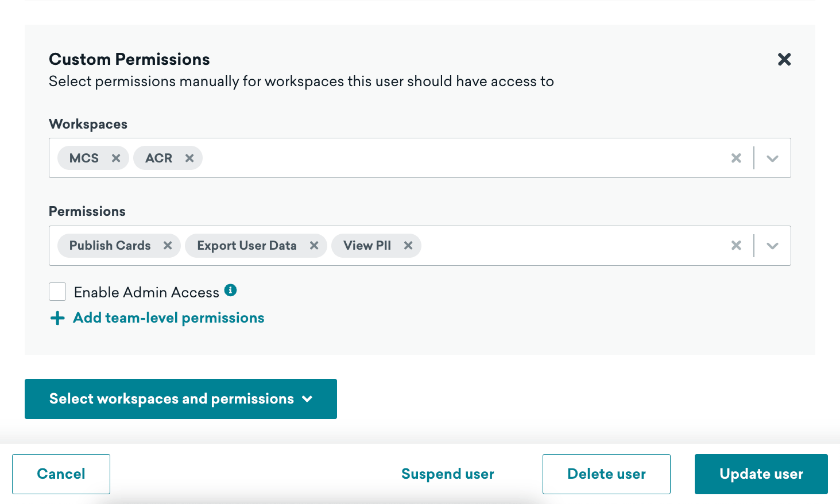840x504 pixels.
Task: Close the Custom Permissions panel
Action: click(784, 59)
